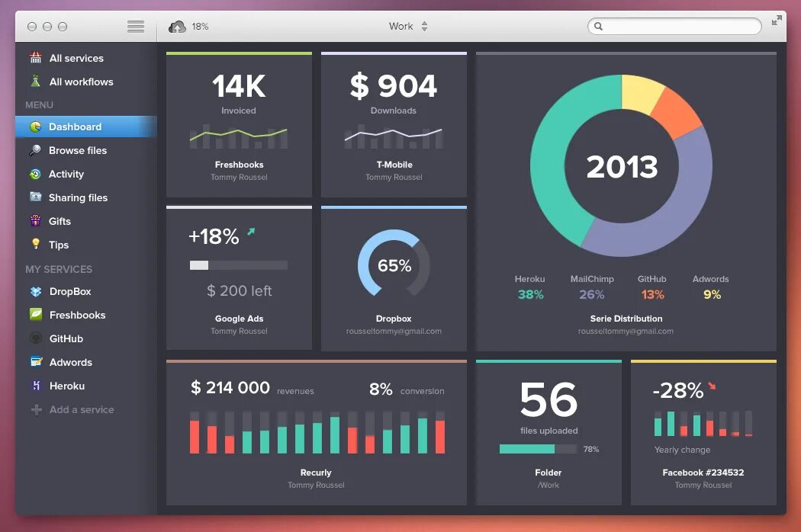Toggle the sidebar with the hamburger icon
The width and height of the screenshot is (801, 532).
tap(135, 27)
